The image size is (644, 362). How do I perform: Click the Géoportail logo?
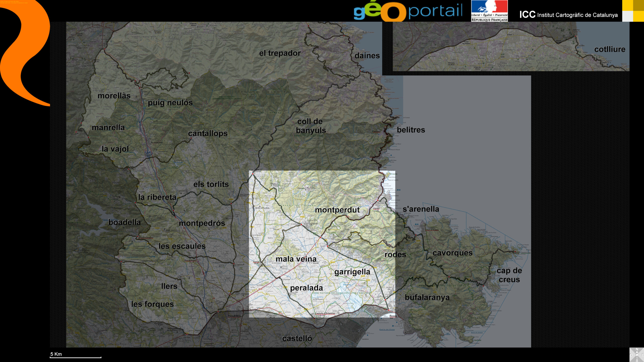[x=408, y=11]
